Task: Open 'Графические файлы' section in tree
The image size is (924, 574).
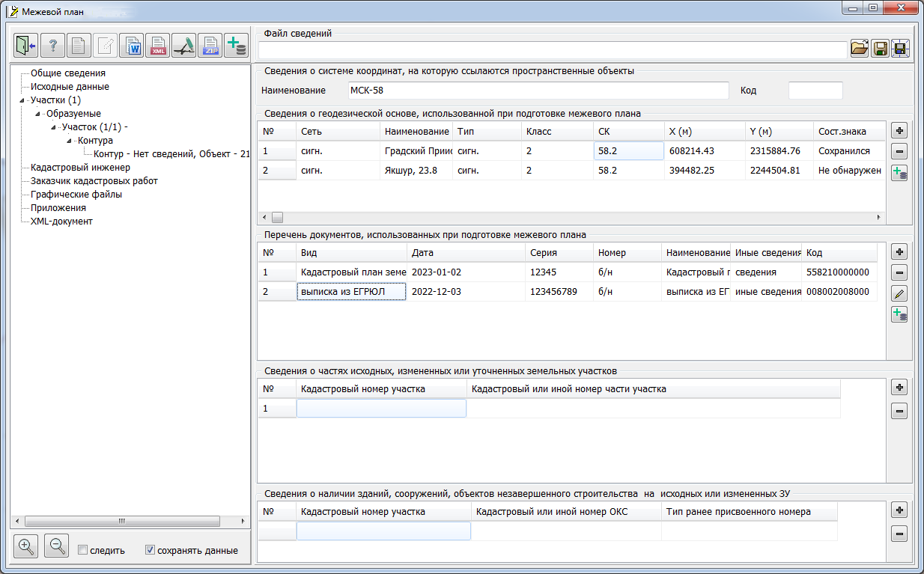Action: [x=76, y=195]
